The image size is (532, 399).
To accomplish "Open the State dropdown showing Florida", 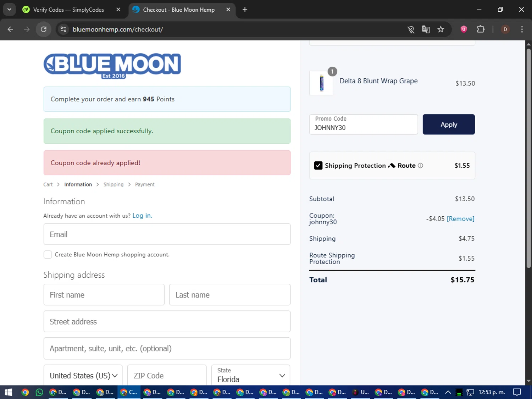I will coord(251,375).
